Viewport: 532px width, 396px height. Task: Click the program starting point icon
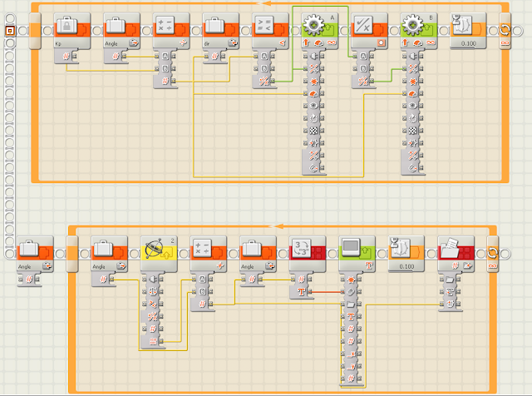[x=10, y=31]
